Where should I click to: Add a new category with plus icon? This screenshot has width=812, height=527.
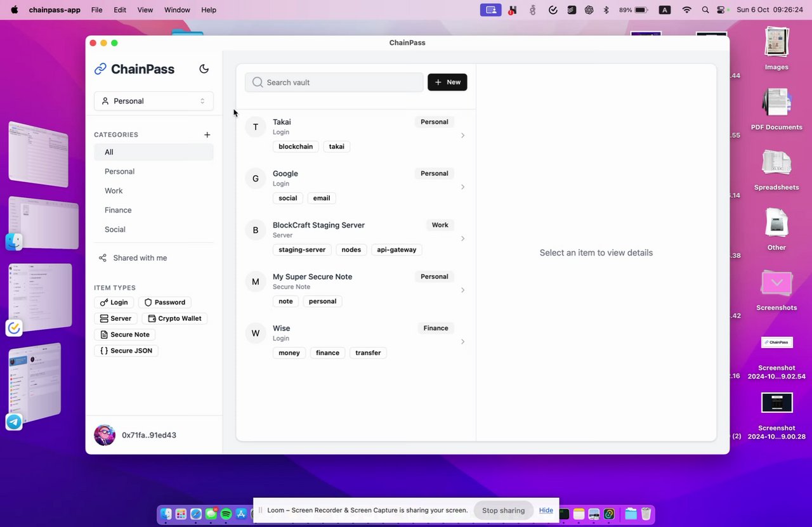click(207, 134)
